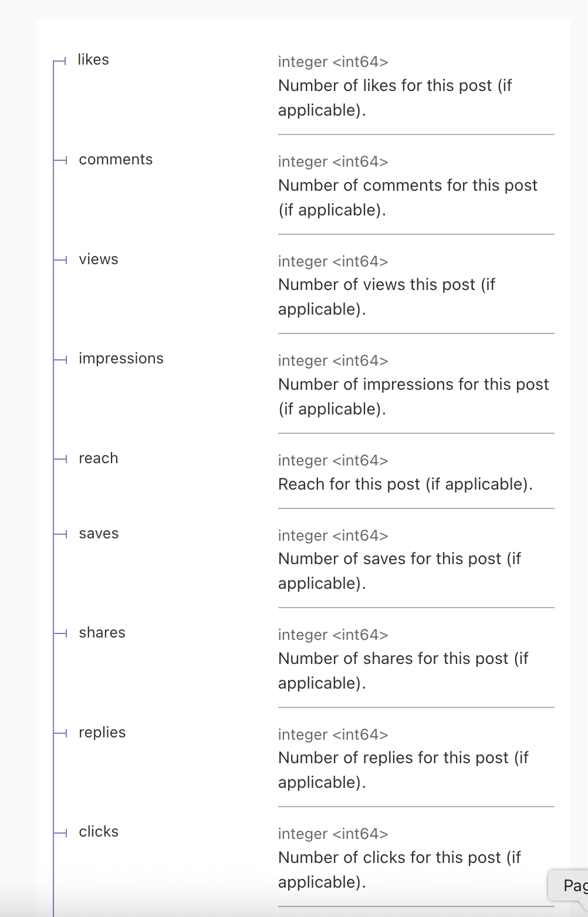The height and width of the screenshot is (917, 588).
Task: Click the clicks property name
Action: (x=99, y=832)
